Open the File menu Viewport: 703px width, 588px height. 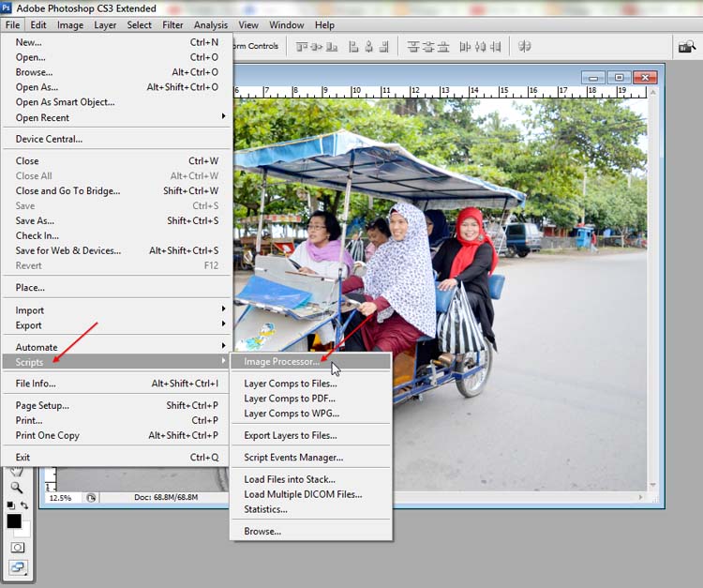click(x=12, y=25)
